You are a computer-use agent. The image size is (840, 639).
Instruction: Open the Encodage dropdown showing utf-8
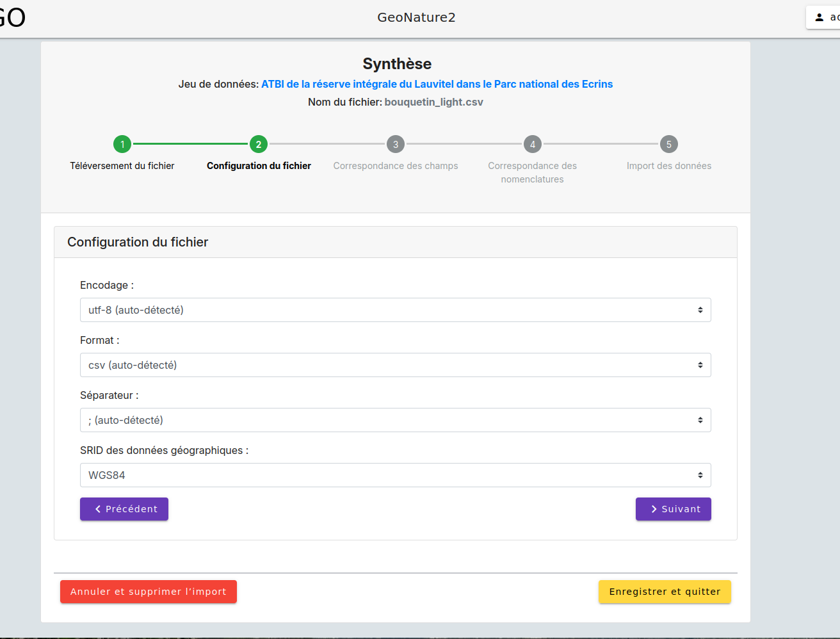[395, 310]
